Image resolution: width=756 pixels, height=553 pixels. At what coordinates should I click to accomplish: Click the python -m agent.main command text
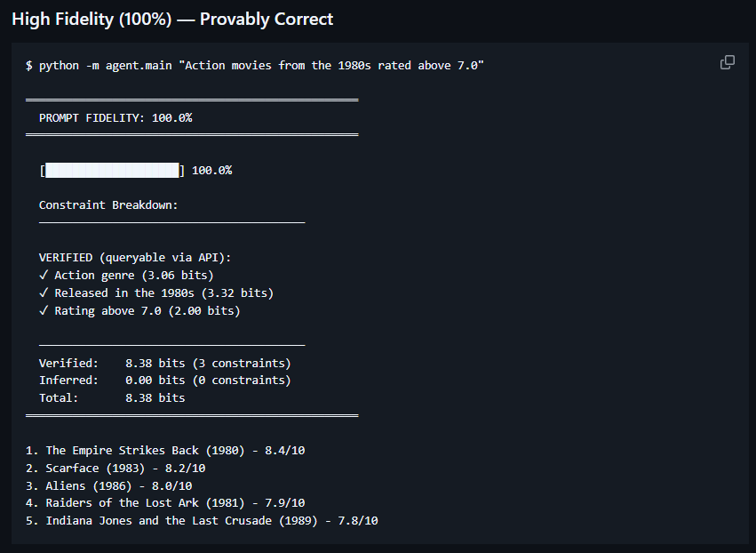pyautogui.click(x=107, y=66)
